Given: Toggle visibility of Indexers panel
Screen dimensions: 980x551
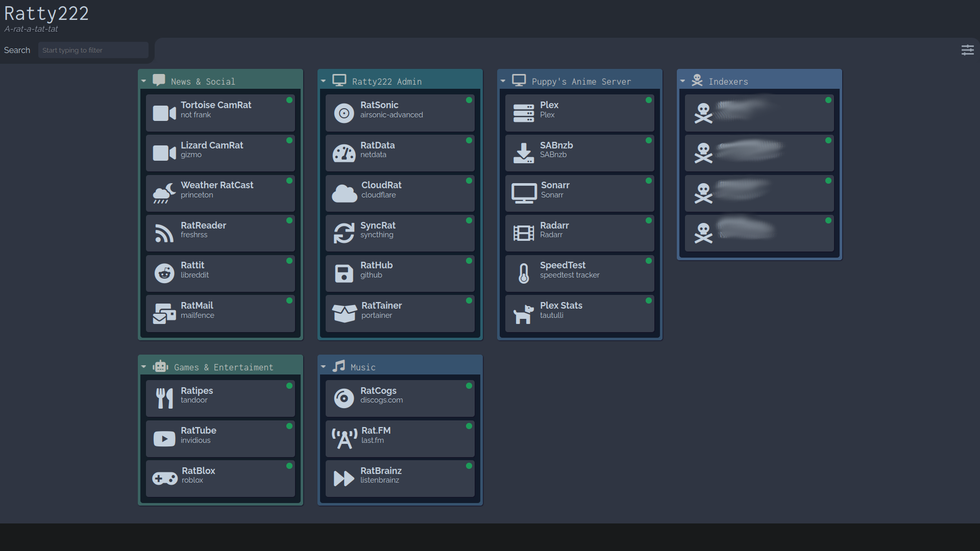Looking at the screenshot, I should (686, 81).
